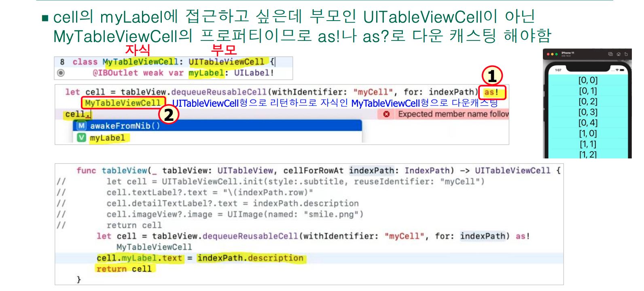
Task: Click @IBOutlet keyword in the code
Action: pyautogui.click(x=115, y=73)
